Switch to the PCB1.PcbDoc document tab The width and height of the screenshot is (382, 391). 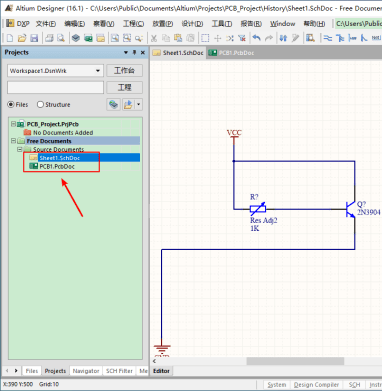point(232,53)
